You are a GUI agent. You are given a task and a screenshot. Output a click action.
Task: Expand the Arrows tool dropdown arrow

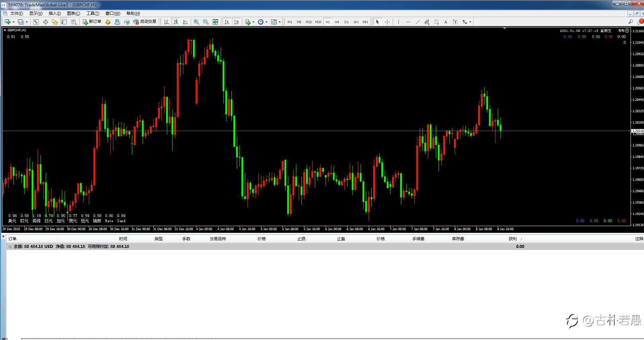pos(470,22)
